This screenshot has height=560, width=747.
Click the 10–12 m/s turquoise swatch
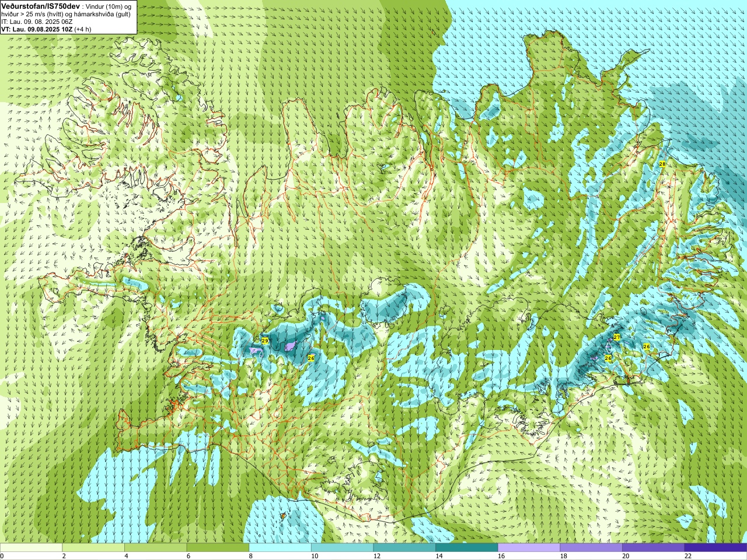point(342,547)
